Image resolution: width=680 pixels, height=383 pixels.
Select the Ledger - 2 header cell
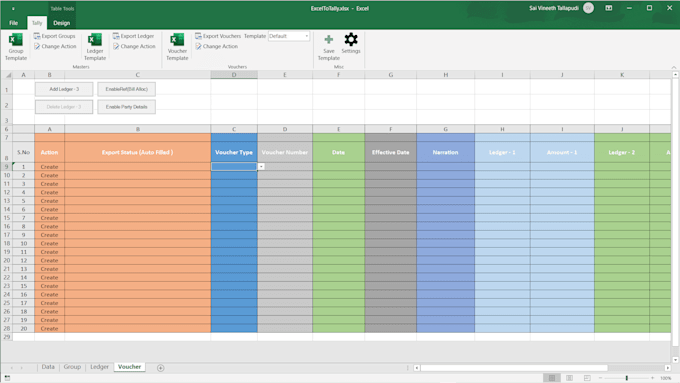coord(621,152)
